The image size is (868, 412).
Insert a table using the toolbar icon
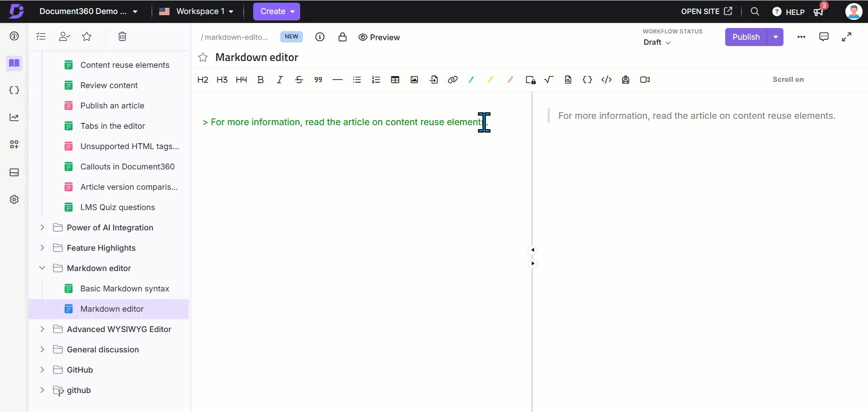[395, 80]
